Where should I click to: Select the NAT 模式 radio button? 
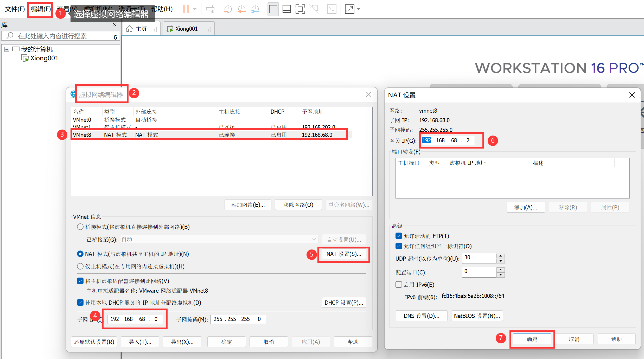pyautogui.click(x=80, y=254)
